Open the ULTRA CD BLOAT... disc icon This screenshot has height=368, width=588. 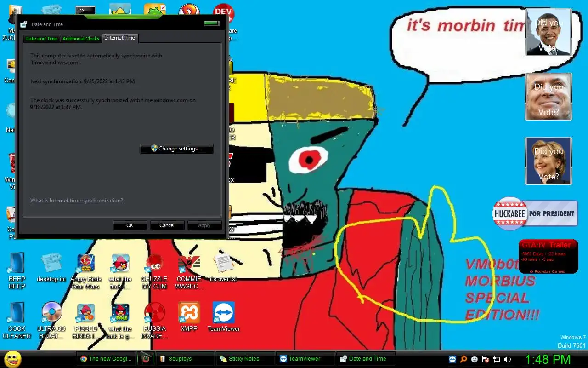tap(51, 321)
